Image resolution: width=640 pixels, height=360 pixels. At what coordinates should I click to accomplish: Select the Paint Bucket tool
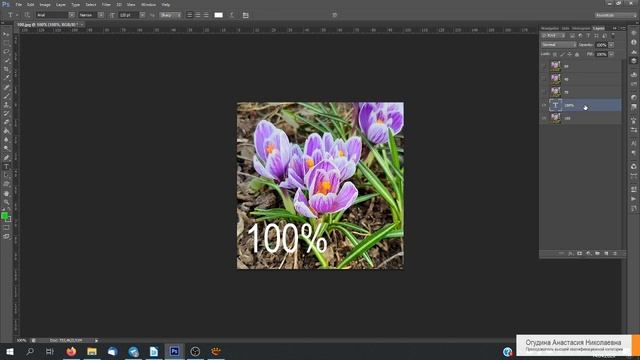[7, 131]
